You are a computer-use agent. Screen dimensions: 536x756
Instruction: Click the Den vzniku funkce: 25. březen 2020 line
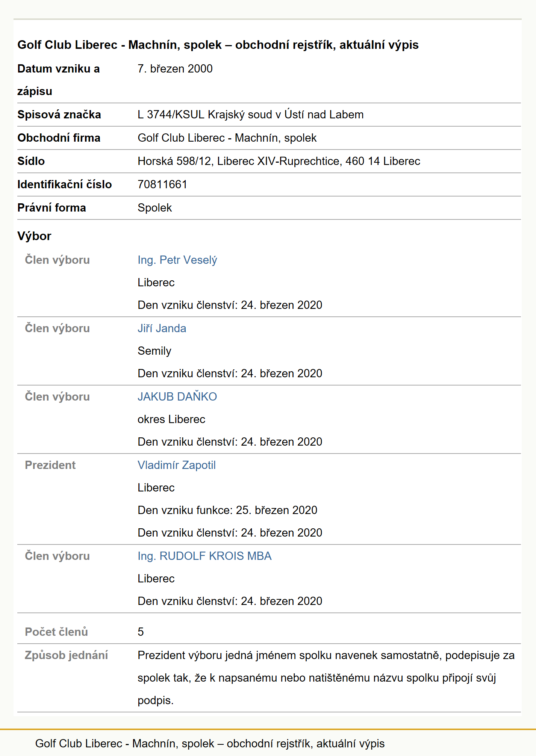(x=227, y=510)
